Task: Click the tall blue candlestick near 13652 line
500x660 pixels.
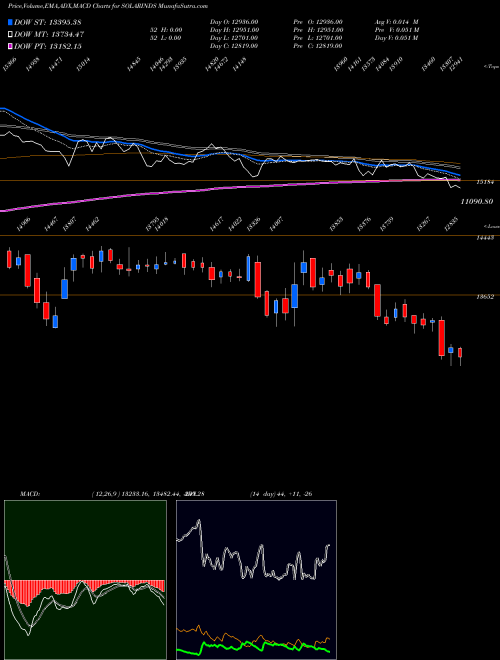Action: tap(295, 296)
